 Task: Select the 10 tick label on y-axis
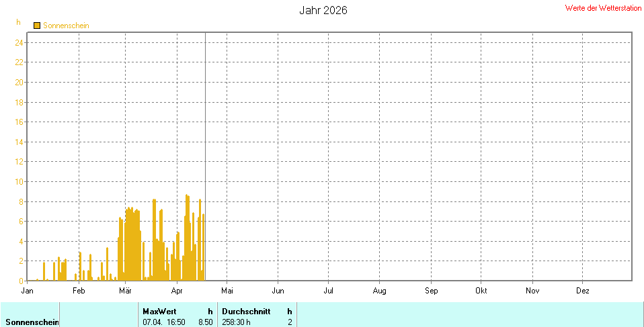(x=19, y=182)
